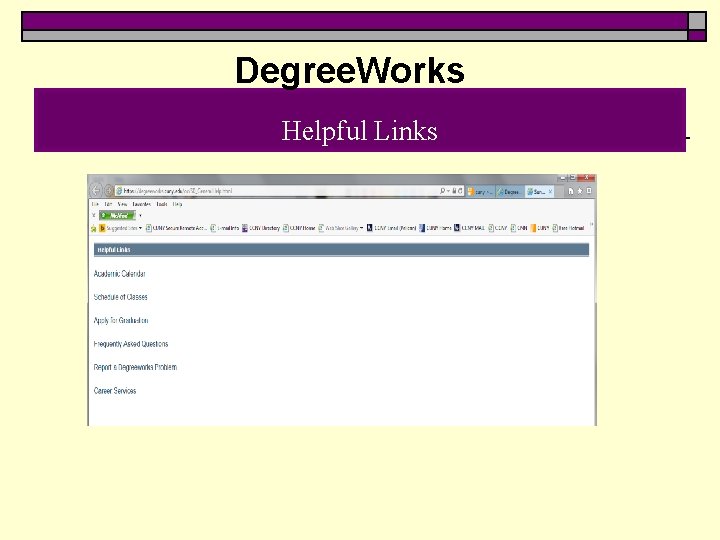Close the active browser tab
The height and width of the screenshot is (540, 720).
pyautogui.click(x=550, y=191)
